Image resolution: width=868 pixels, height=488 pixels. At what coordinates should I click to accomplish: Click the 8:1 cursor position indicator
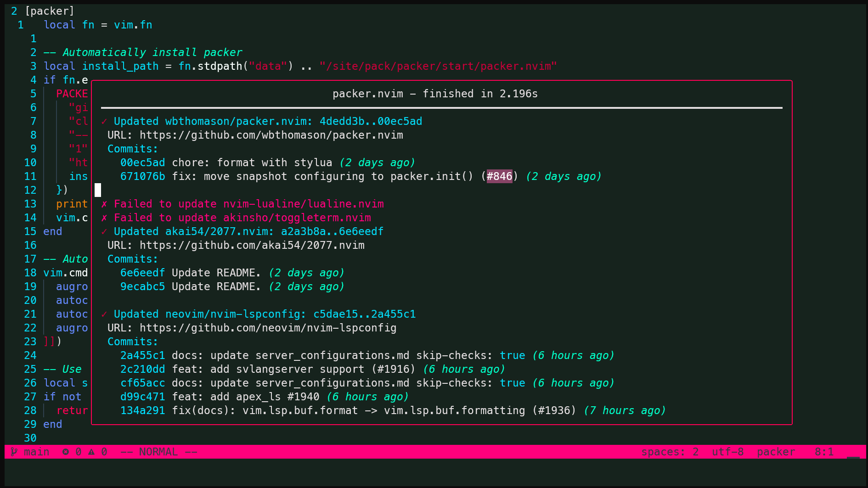pyautogui.click(x=824, y=452)
